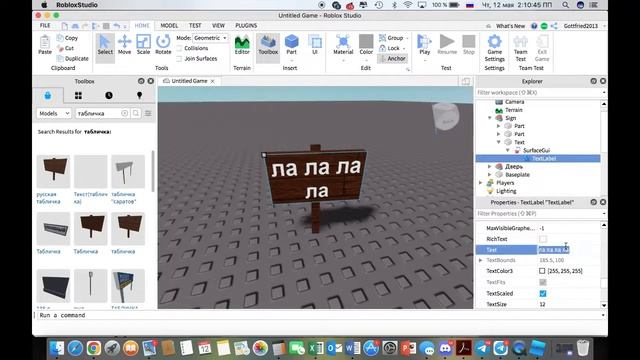Screen dimensions: 640x360
Task: Click the Cut button
Action: [65, 48]
